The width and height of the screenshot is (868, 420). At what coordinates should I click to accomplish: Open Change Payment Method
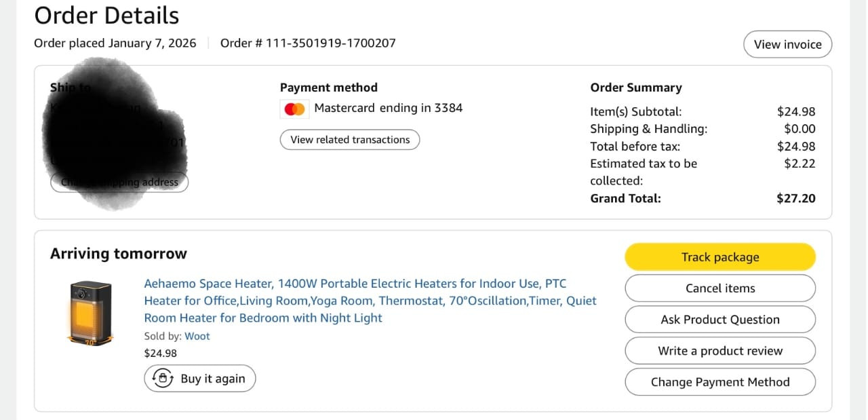coord(719,382)
